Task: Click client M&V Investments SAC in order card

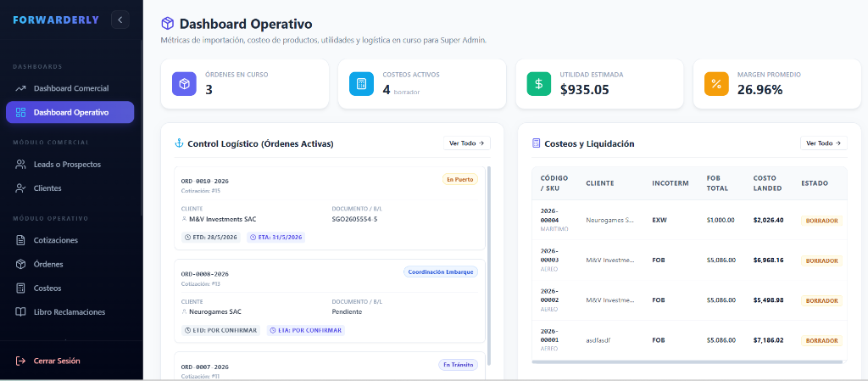Action: pos(223,219)
